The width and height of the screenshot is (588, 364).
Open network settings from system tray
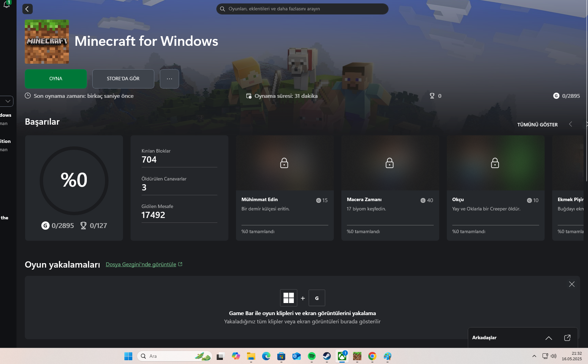545,356
